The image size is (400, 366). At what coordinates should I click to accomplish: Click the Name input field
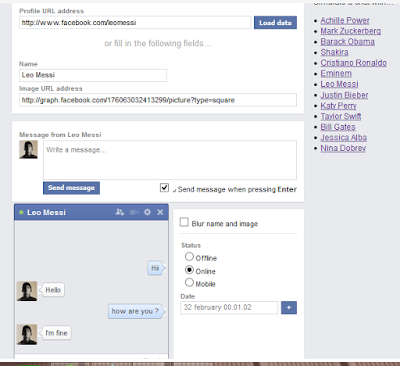coord(93,75)
